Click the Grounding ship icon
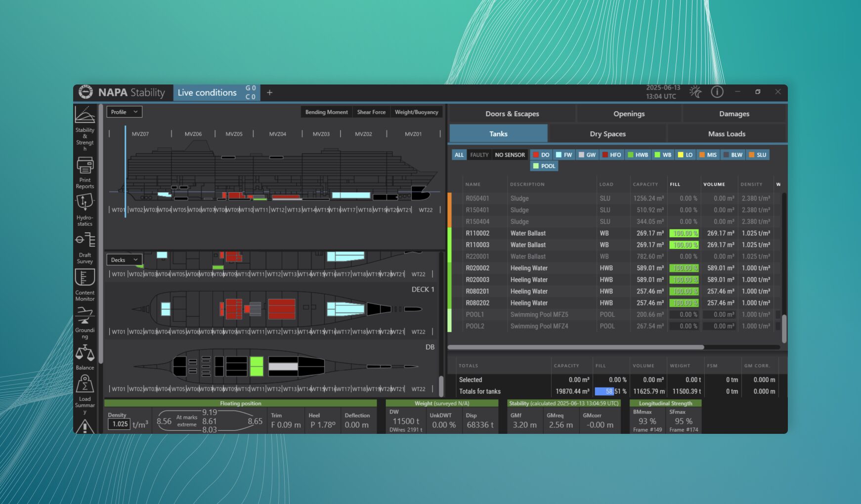Viewport: 861px width, 504px height. pos(85,315)
